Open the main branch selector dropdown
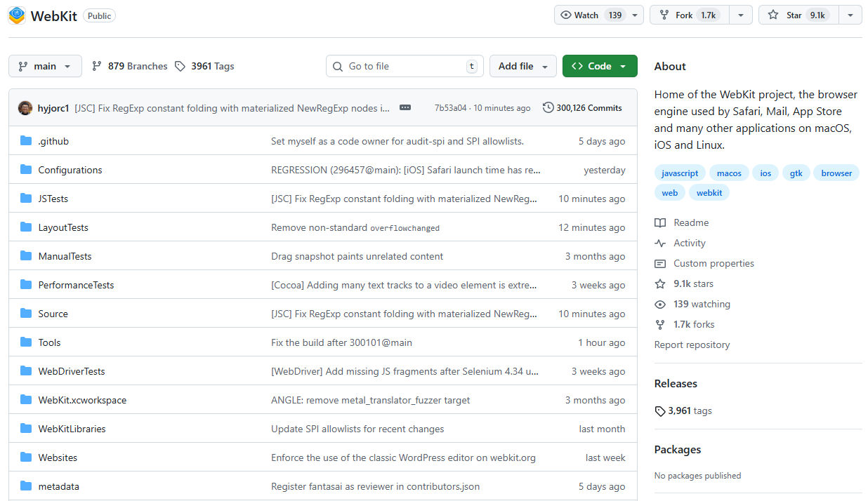The image size is (868, 501). 45,66
